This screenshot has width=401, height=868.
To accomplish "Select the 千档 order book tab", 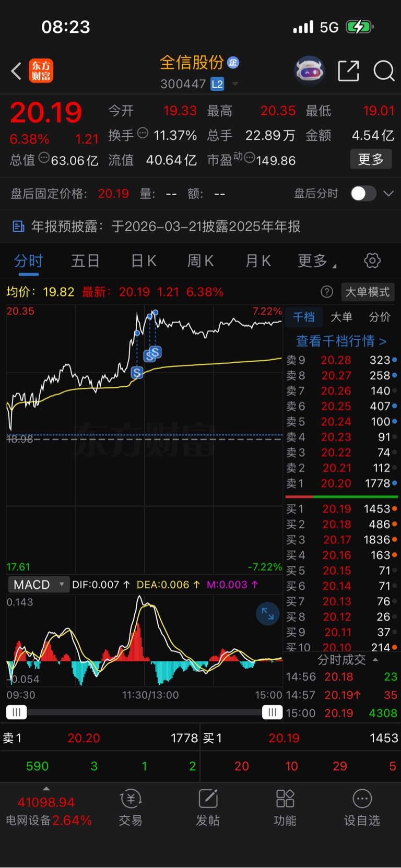I will 303,317.
